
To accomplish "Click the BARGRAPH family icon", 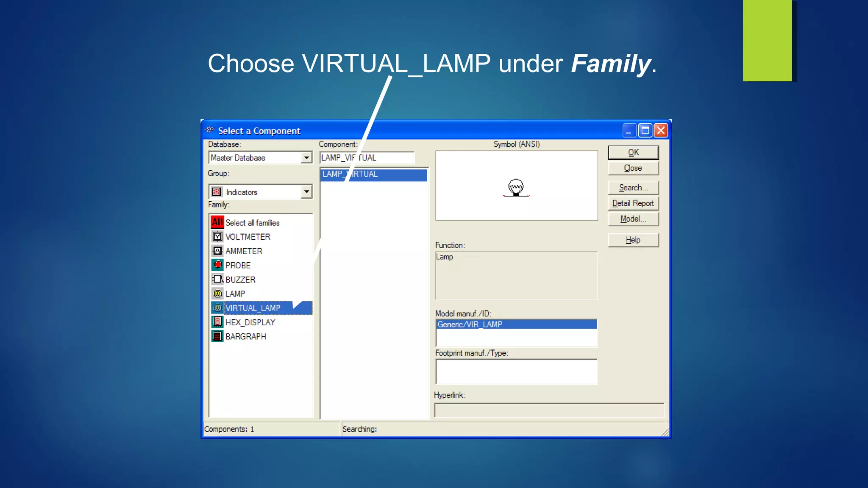I will tap(217, 336).
